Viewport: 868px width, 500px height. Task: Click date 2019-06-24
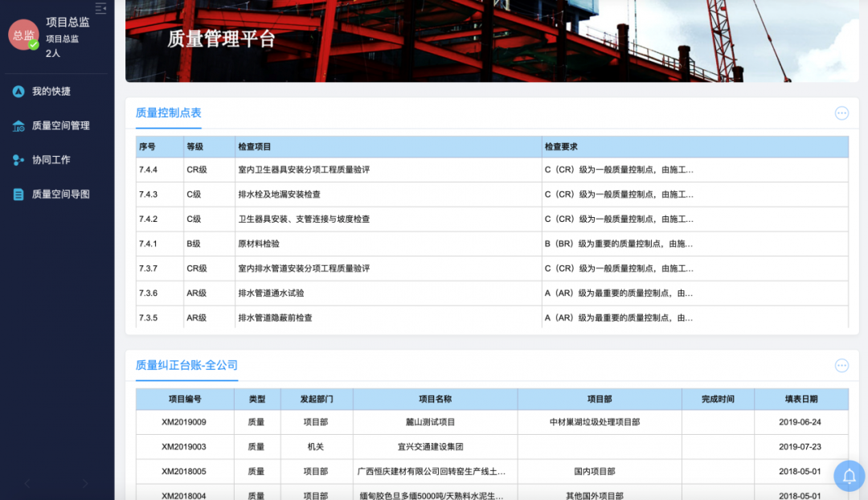800,422
